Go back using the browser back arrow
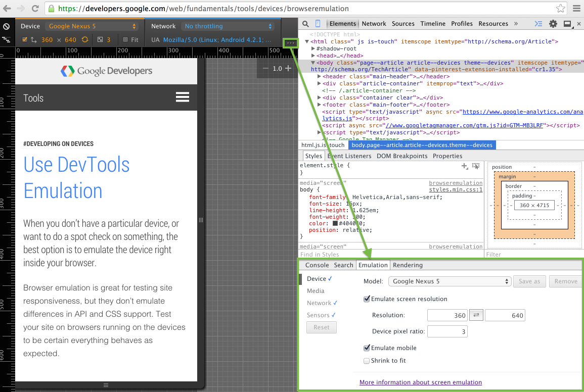 pos(7,8)
